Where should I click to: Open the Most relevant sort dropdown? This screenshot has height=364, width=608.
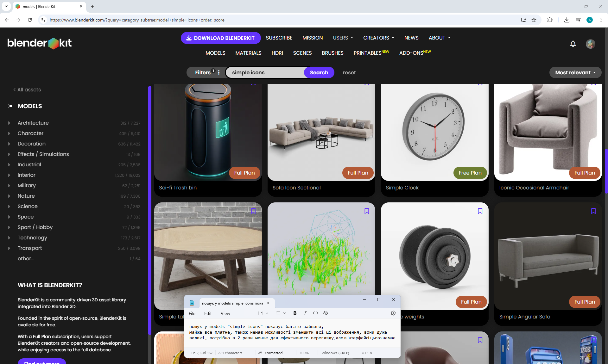tap(575, 72)
